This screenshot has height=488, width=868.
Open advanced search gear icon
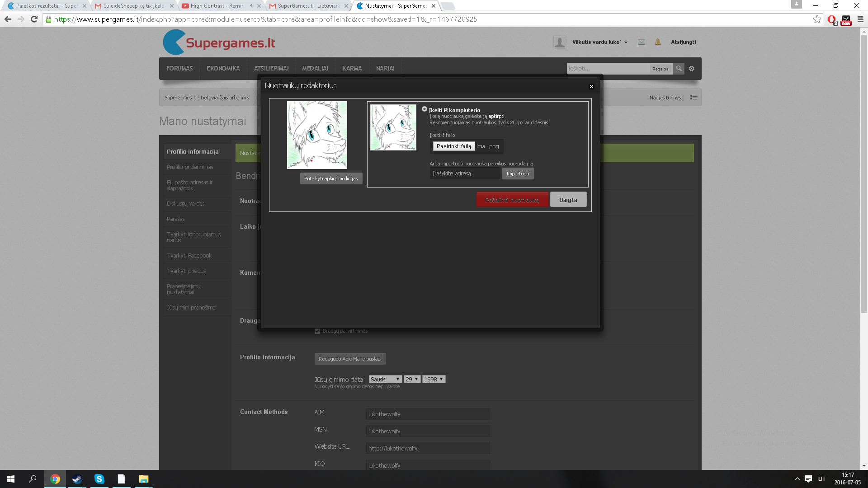(692, 69)
